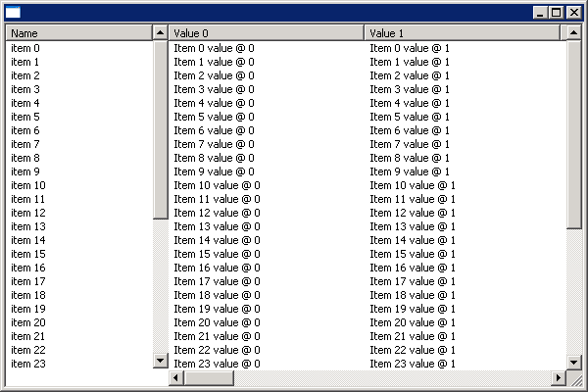Select 'item 2' in Name list
This screenshot has width=588, height=392.
25,75
